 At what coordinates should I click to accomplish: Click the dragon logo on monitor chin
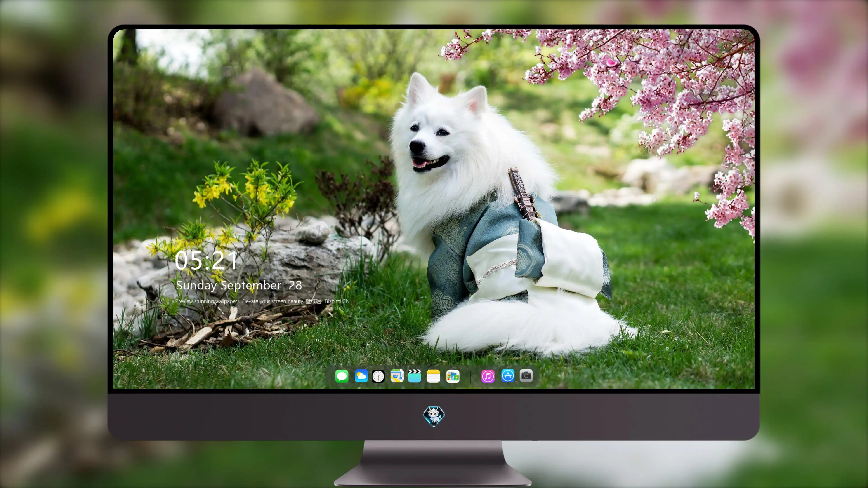click(434, 416)
